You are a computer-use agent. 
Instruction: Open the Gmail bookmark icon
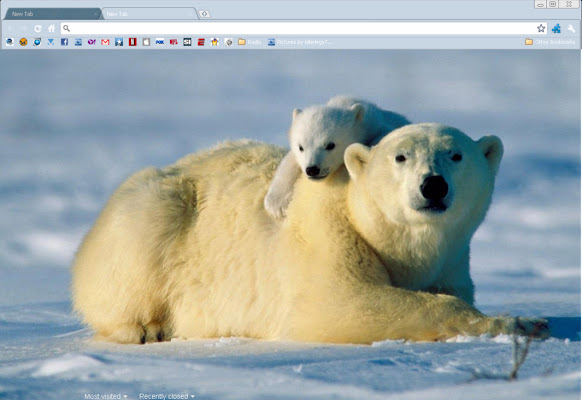pos(105,42)
